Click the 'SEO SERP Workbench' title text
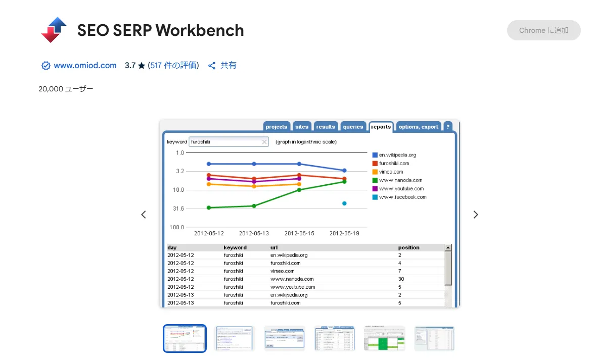The image size is (593, 364). coord(161,30)
